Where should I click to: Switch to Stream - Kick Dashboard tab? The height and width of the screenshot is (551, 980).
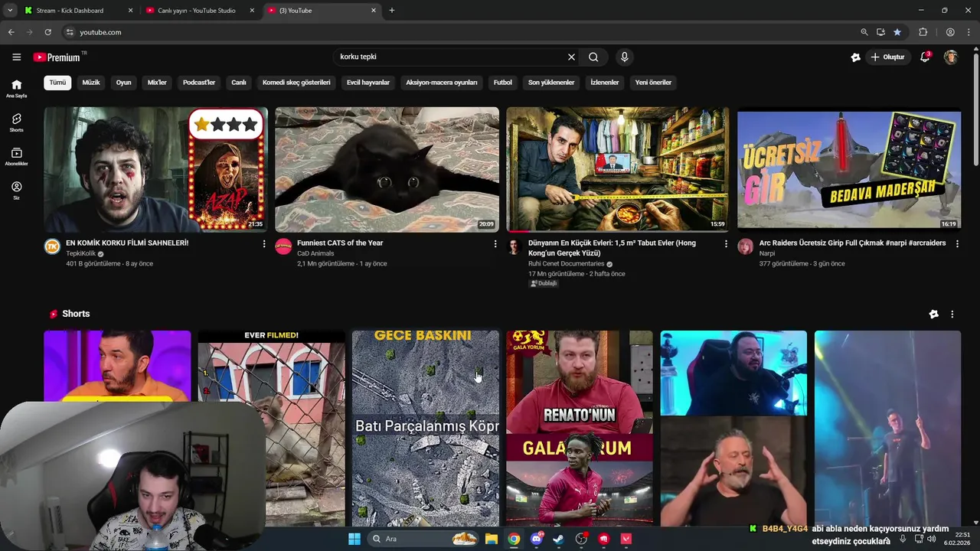tap(79, 11)
